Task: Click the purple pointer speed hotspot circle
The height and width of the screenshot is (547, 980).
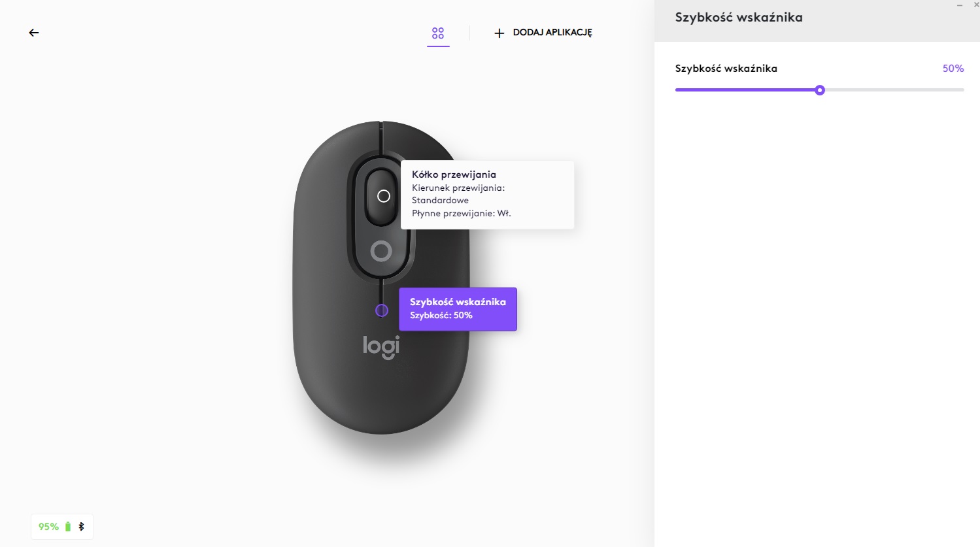Action: pos(382,310)
